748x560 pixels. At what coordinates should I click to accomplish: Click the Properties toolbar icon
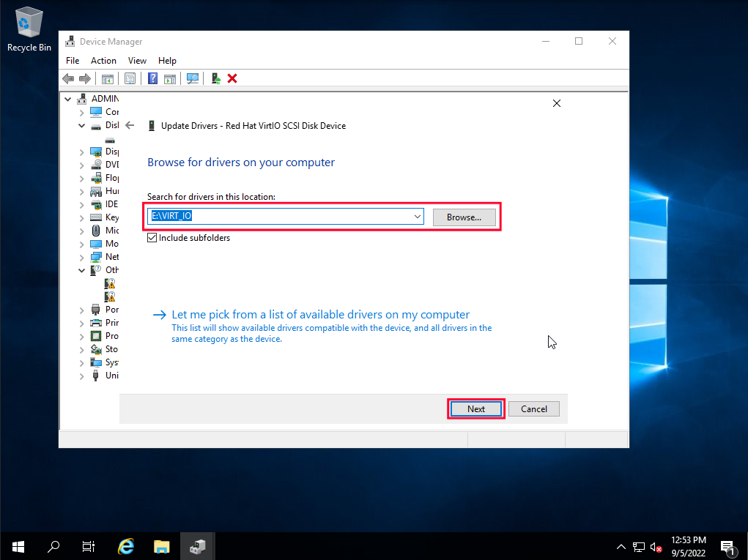coord(130,78)
